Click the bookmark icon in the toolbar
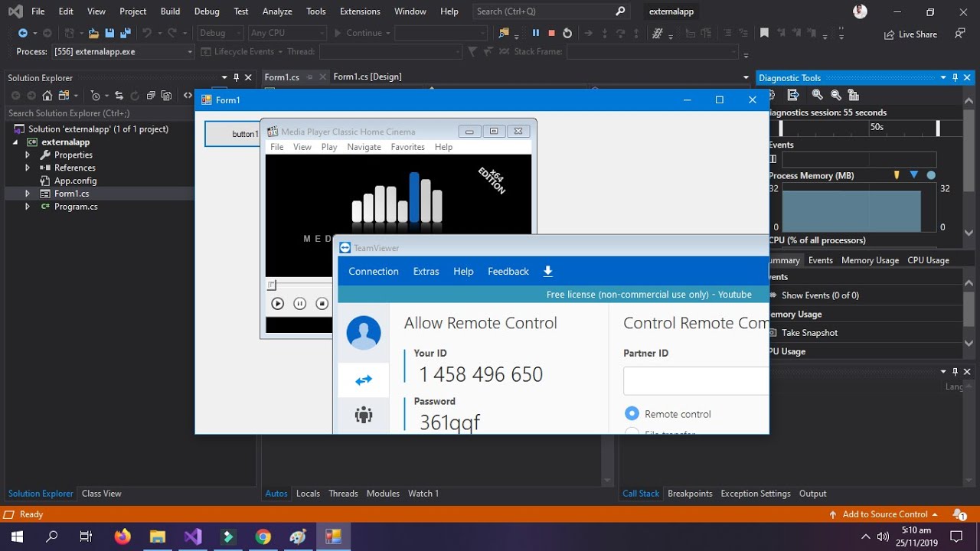Image resolution: width=980 pixels, height=551 pixels. [x=764, y=33]
